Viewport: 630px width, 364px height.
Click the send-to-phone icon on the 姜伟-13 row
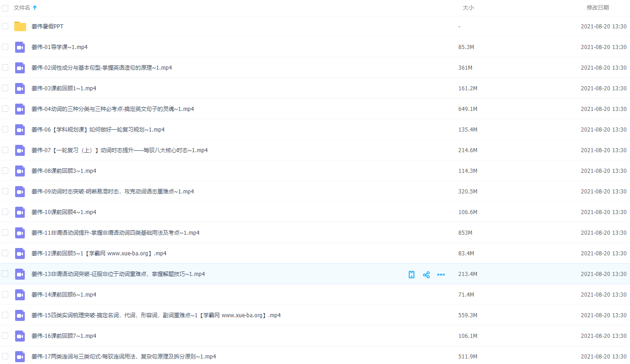(x=412, y=275)
